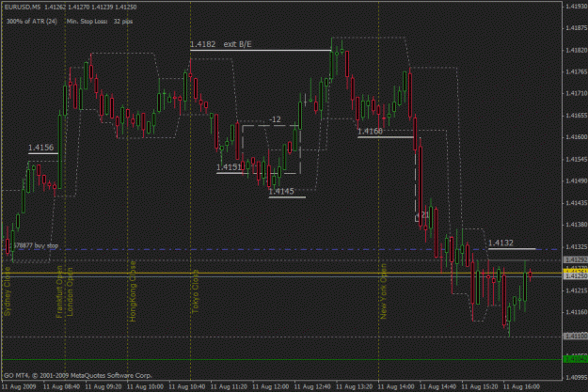Click the 'Min. Stop Loss: 32 pips' label
The height and width of the screenshot is (392, 588).
(x=100, y=22)
